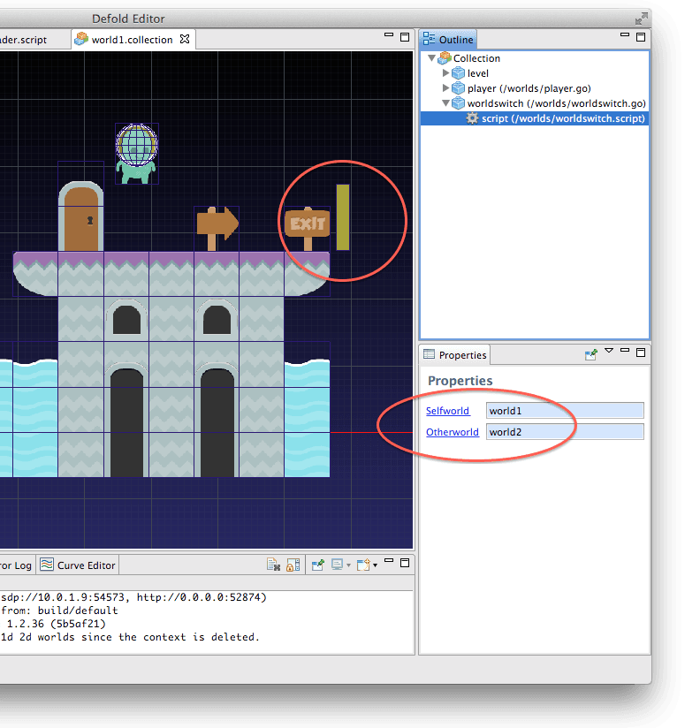This screenshot has height=728, width=700.
Task: Click the Otherworld property link
Action: click(452, 432)
